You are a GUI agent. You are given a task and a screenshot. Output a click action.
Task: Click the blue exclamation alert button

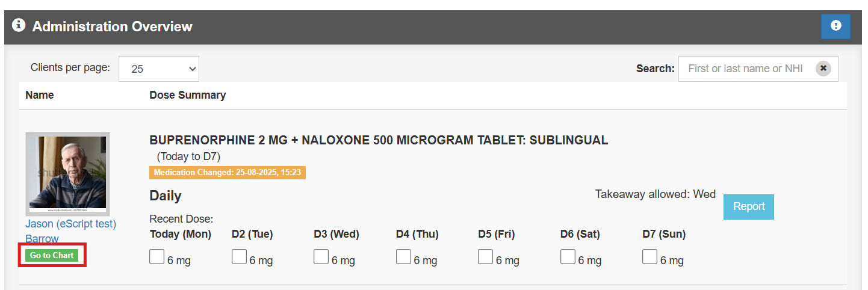coord(835,26)
